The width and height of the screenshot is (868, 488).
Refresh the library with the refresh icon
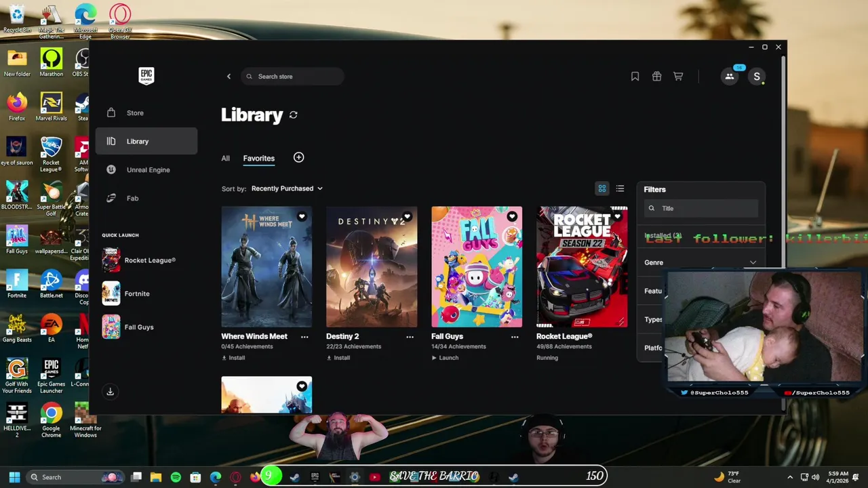[294, 115]
